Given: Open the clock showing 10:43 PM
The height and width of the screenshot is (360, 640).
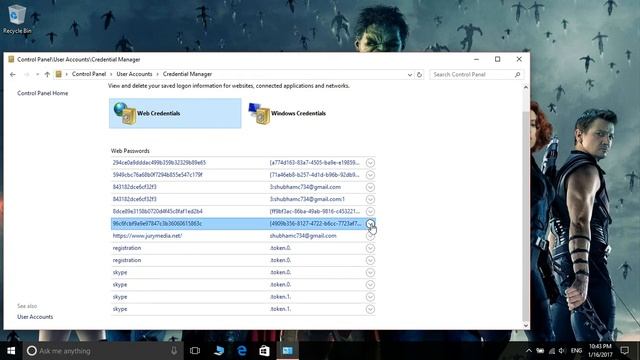Looking at the screenshot, I should (600, 351).
